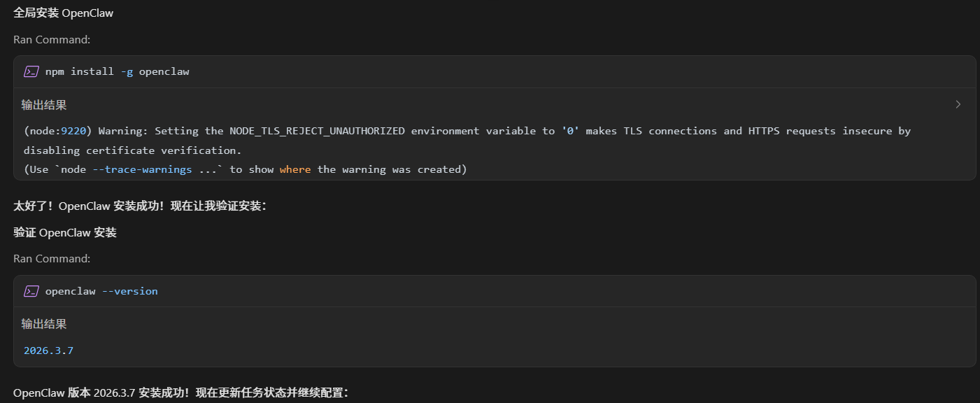The height and width of the screenshot is (403, 980).
Task: Click 'disabling certificate verification.' output line
Action: pos(132,150)
